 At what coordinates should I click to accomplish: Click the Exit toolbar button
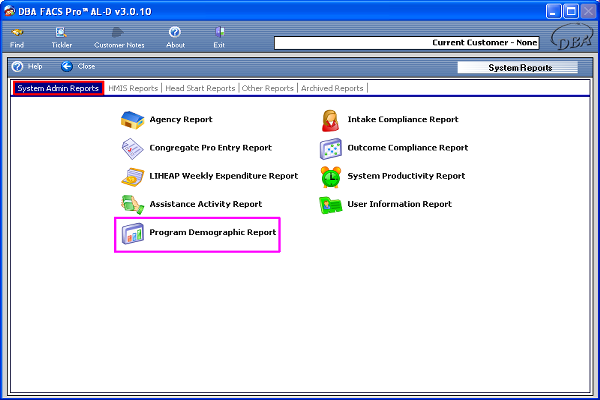219,37
